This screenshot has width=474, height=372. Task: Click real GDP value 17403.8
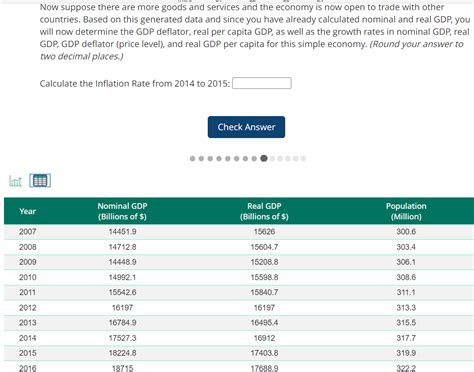pyautogui.click(x=264, y=353)
